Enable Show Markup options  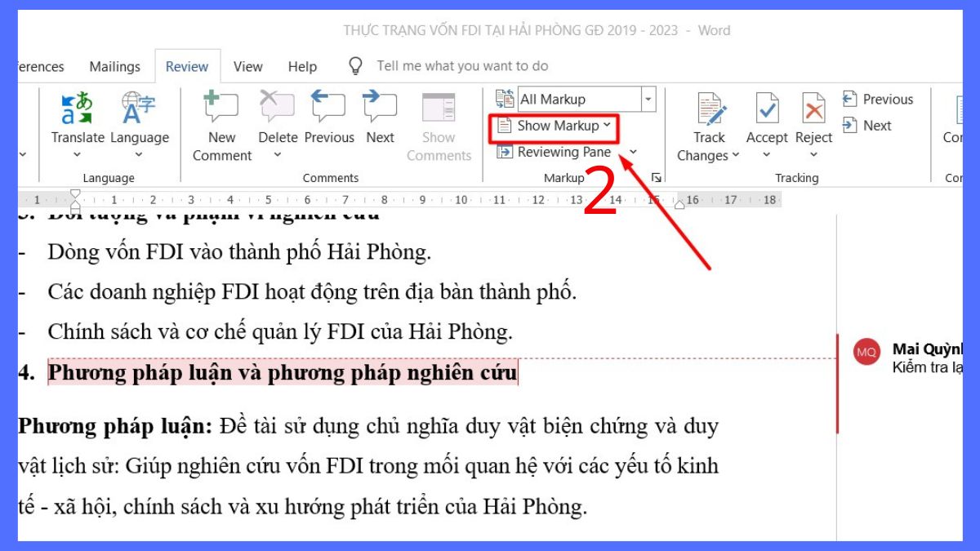pyautogui.click(x=554, y=126)
